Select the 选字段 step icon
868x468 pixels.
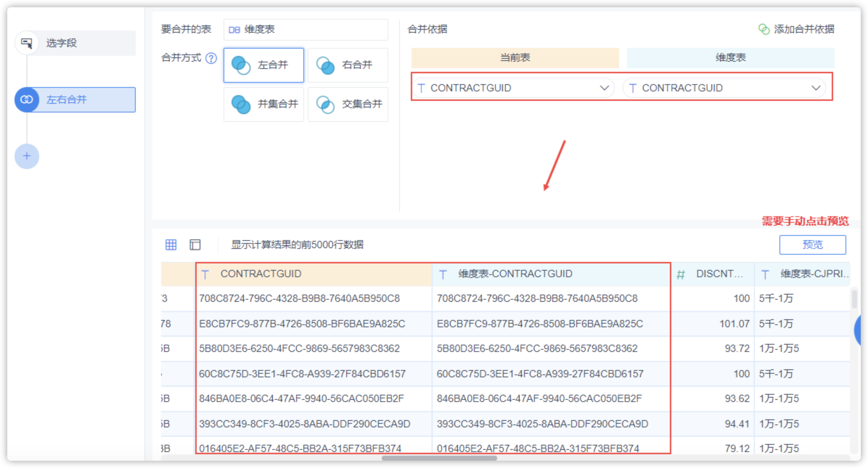tap(27, 43)
